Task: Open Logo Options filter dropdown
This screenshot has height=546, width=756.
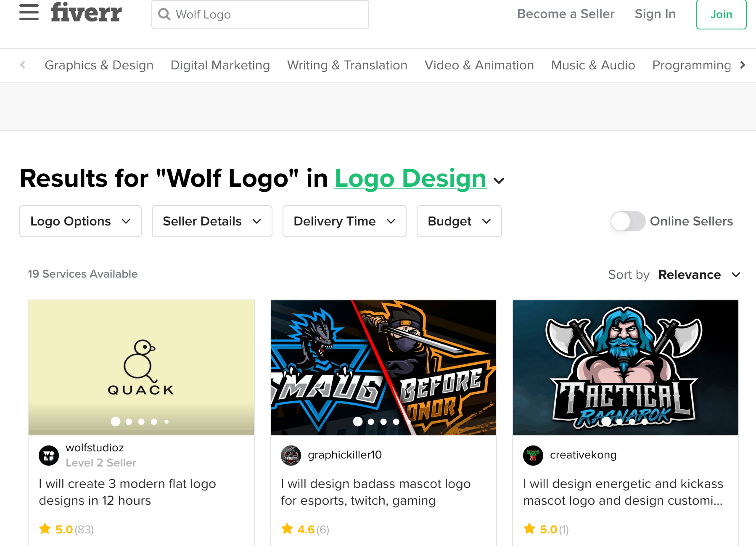Action: [x=80, y=221]
